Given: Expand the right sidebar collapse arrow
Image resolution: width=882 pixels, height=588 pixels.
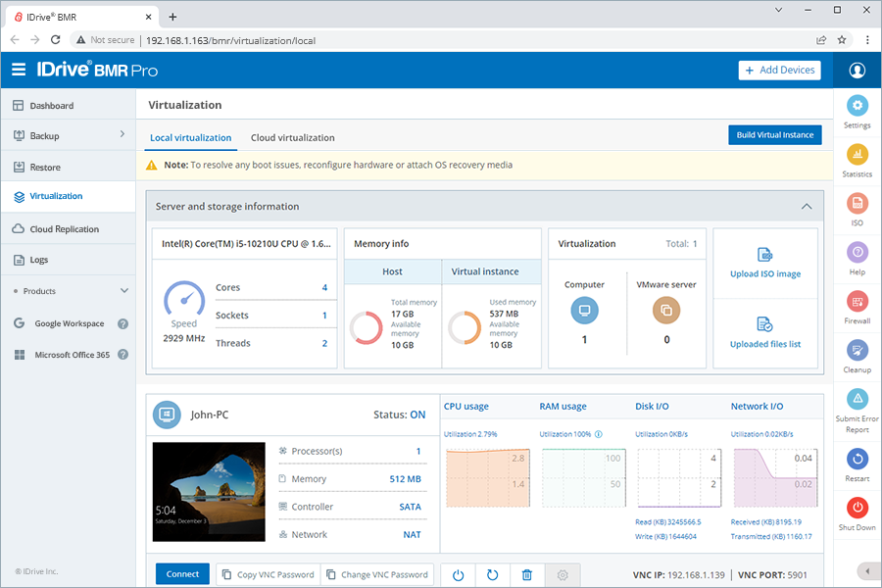Looking at the screenshot, I should coord(867,571).
